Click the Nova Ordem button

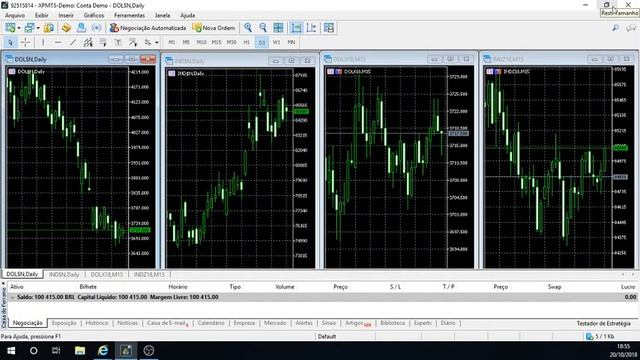(x=214, y=28)
